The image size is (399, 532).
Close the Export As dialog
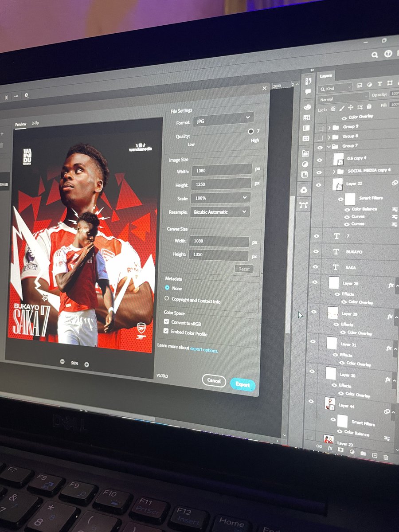click(265, 88)
